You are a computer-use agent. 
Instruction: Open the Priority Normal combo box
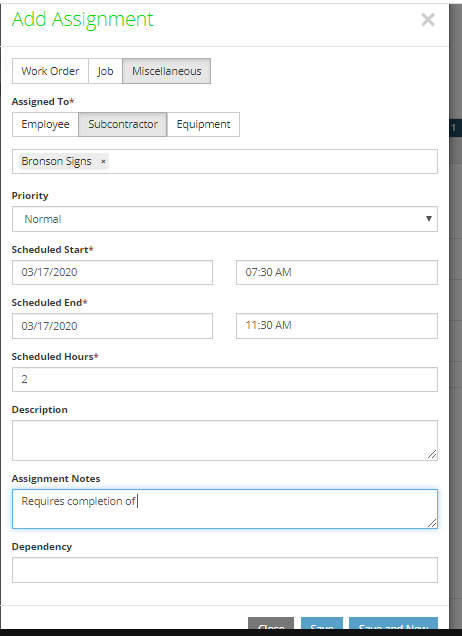[225, 219]
